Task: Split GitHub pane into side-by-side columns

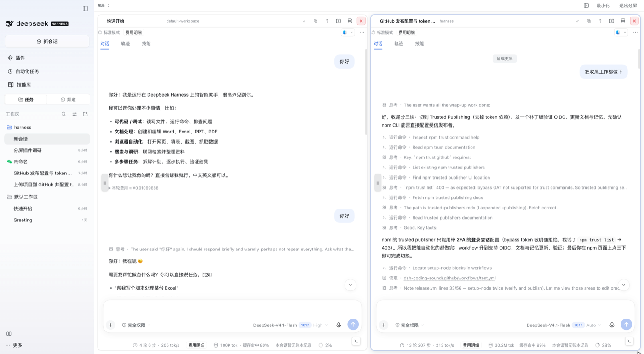Action: [611, 21]
